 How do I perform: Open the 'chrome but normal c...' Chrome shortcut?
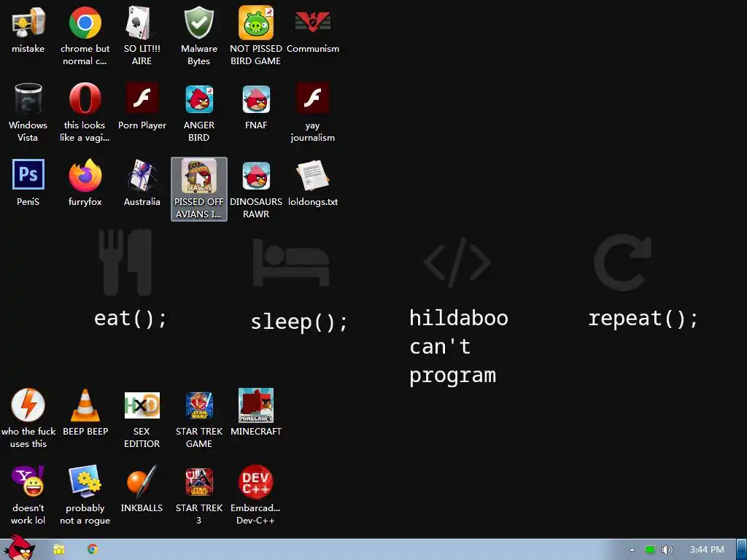[85, 23]
